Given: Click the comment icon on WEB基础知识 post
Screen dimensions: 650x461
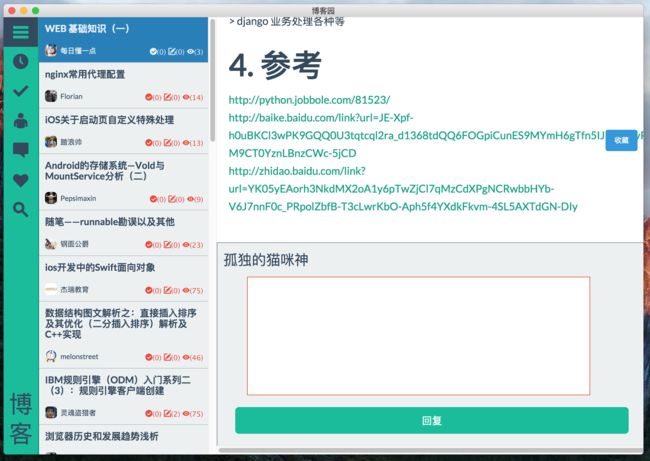Looking at the screenshot, I should click(172, 51).
